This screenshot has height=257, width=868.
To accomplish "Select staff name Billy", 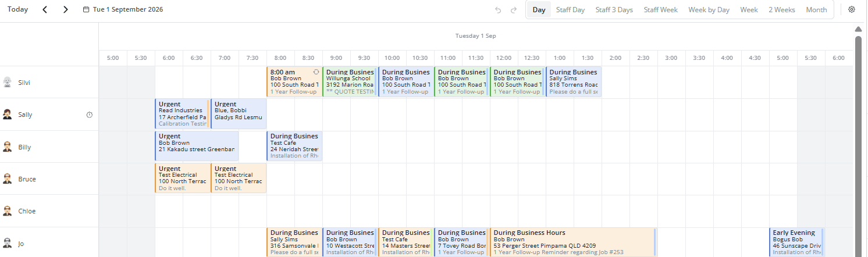I will click(24, 147).
